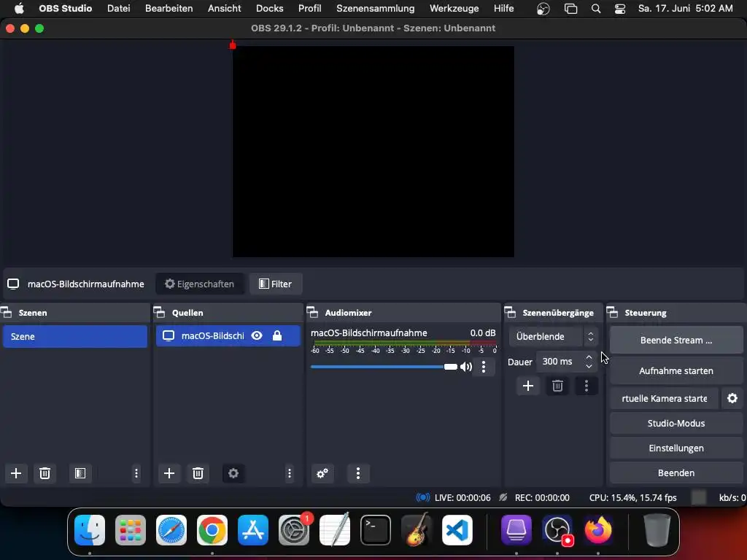The image size is (747, 560).
Task: Open the Ansicht menu
Action: coord(225,8)
